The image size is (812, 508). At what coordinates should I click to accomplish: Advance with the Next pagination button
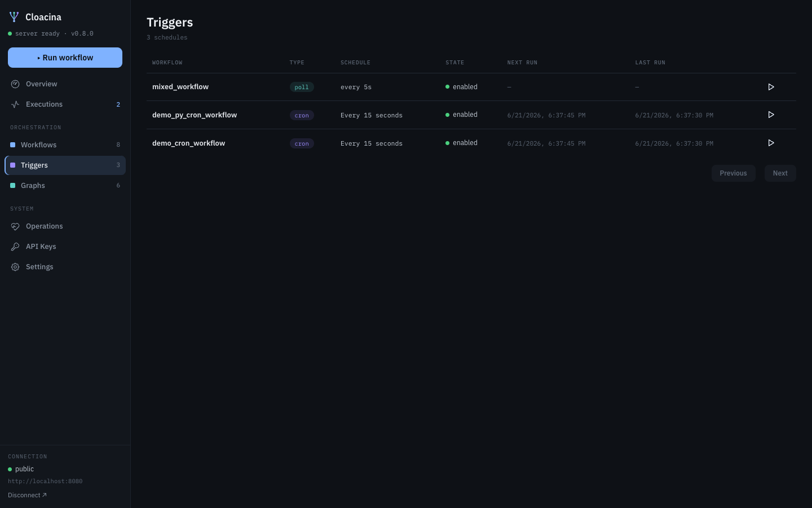tap(780, 173)
